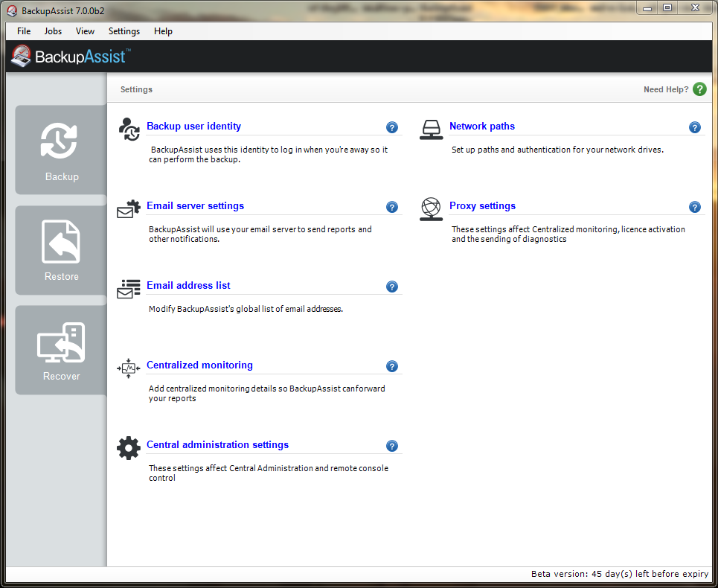Image resolution: width=718 pixels, height=588 pixels.
Task: Click the Need Help? text
Action: 666,89
